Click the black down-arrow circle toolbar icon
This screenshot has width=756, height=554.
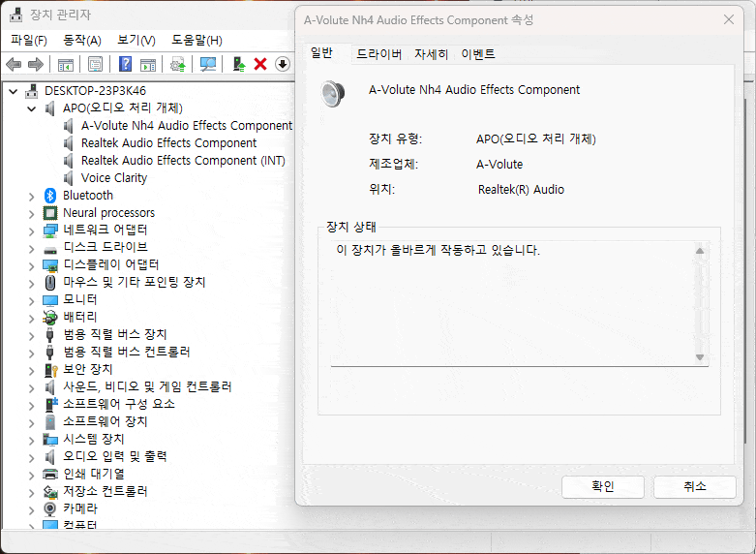coord(283,64)
